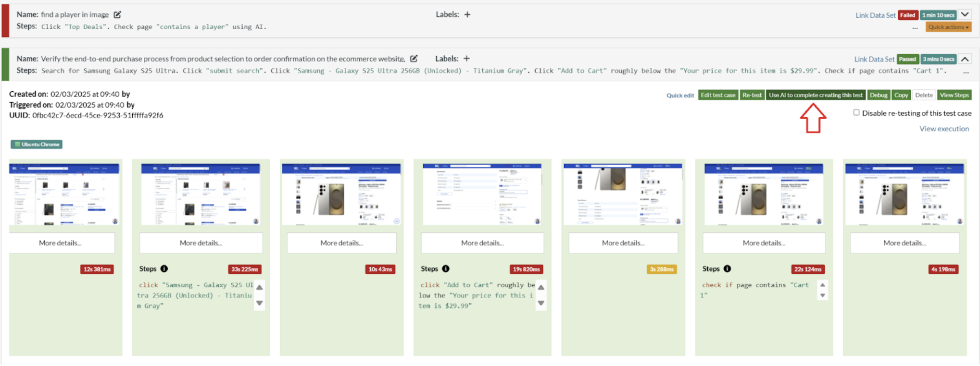
Task: Click edit icon next to first test name
Action: tap(117, 15)
